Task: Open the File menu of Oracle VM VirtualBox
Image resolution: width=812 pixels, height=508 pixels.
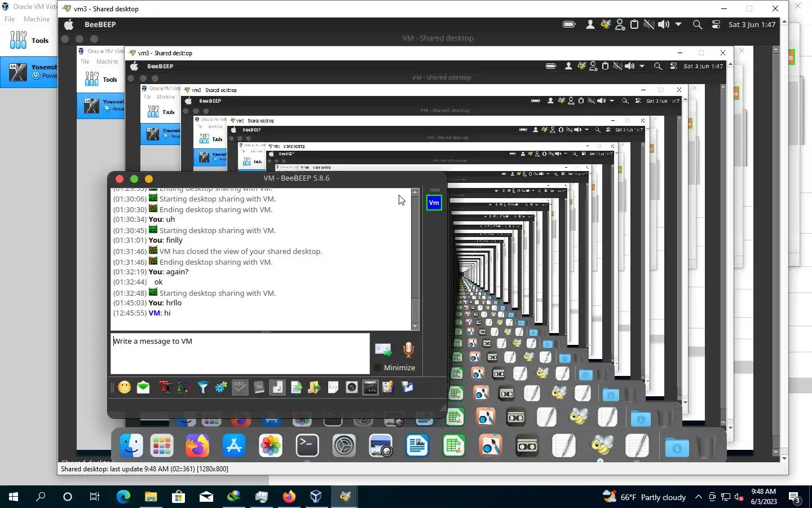Action: [10, 19]
